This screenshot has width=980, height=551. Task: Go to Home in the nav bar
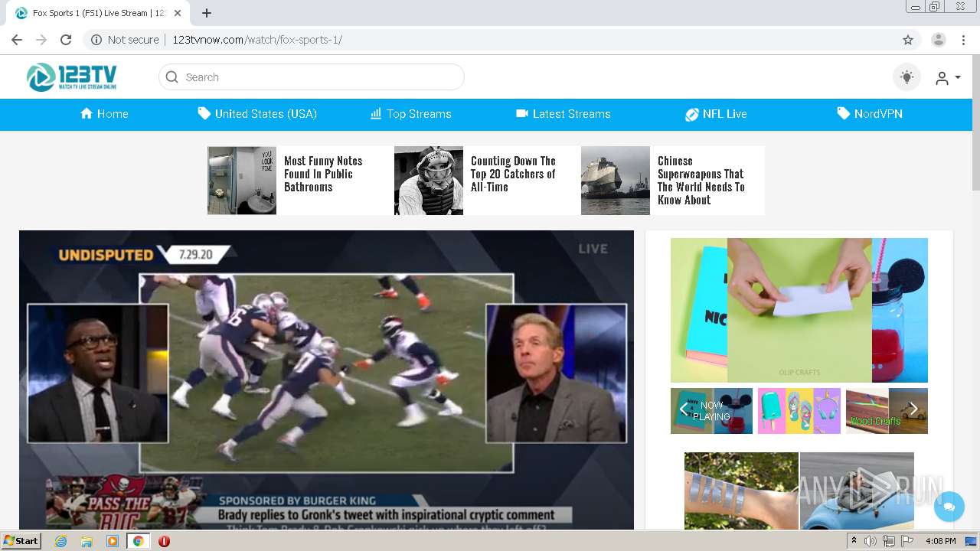tap(104, 114)
